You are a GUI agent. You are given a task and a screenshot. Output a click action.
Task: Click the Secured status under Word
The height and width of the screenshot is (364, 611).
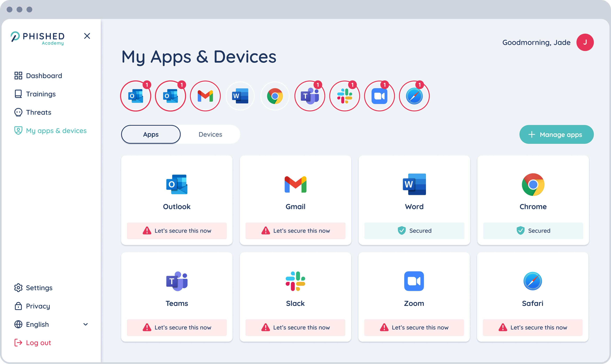[x=414, y=231]
